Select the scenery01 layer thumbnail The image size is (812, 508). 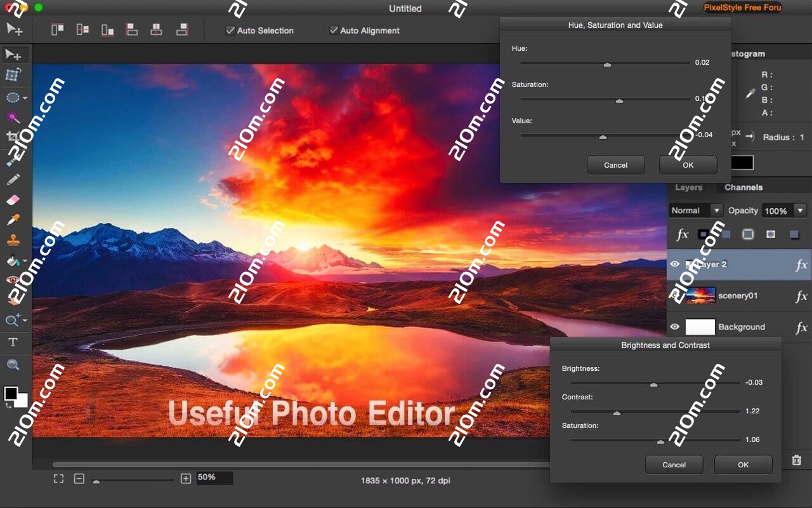[x=700, y=296]
